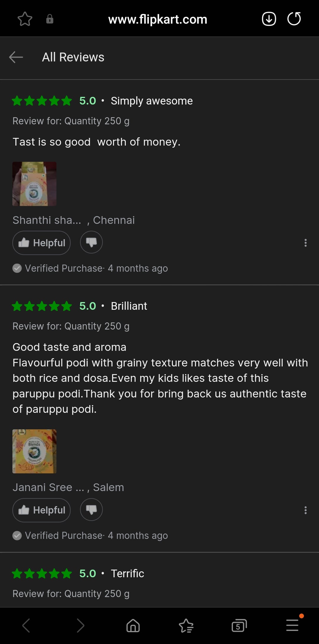Open more options for Janani's review
Screen dimensions: 319x644
click(305, 510)
